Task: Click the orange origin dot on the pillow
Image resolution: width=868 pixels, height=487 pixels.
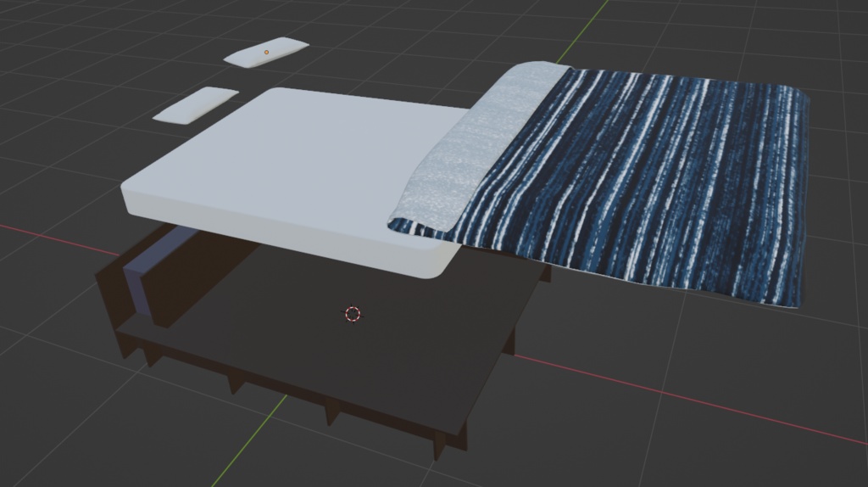Action: pyautogui.click(x=266, y=52)
